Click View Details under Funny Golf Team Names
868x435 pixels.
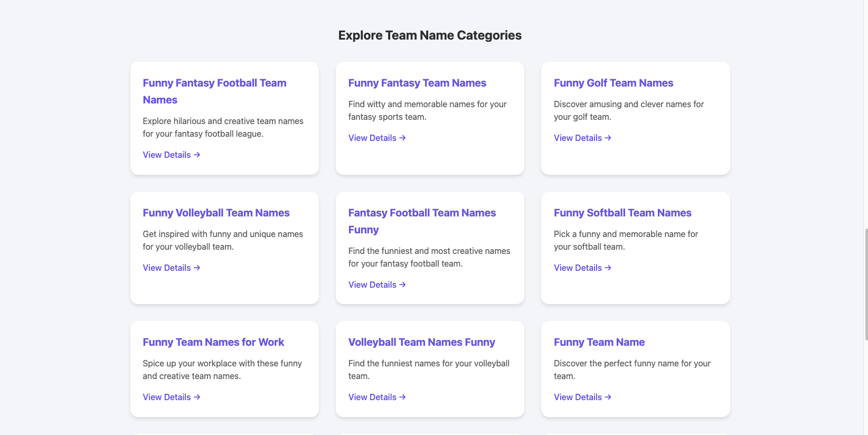(x=582, y=138)
